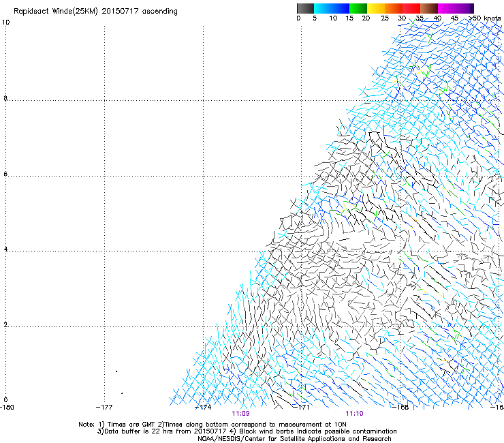This screenshot has width=504, height=443.
Task: Click the title 'Rapidscat Winds(25KM) 20150717 ascending'
Action: [x=95, y=12]
